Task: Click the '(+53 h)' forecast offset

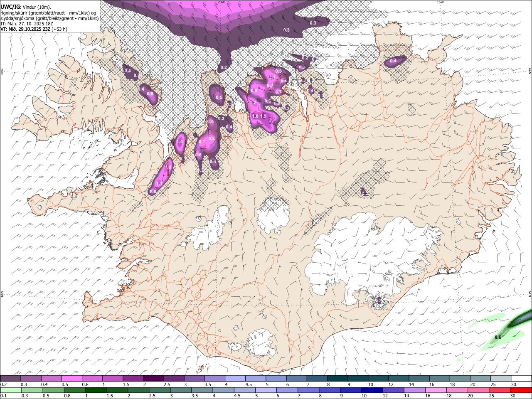Action: click(59, 29)
